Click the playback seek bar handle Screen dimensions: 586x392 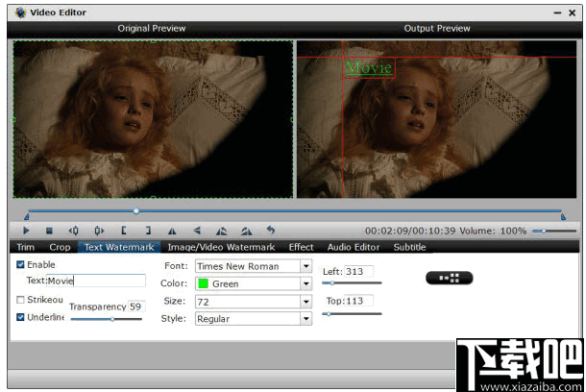click(x=136, y=211)
